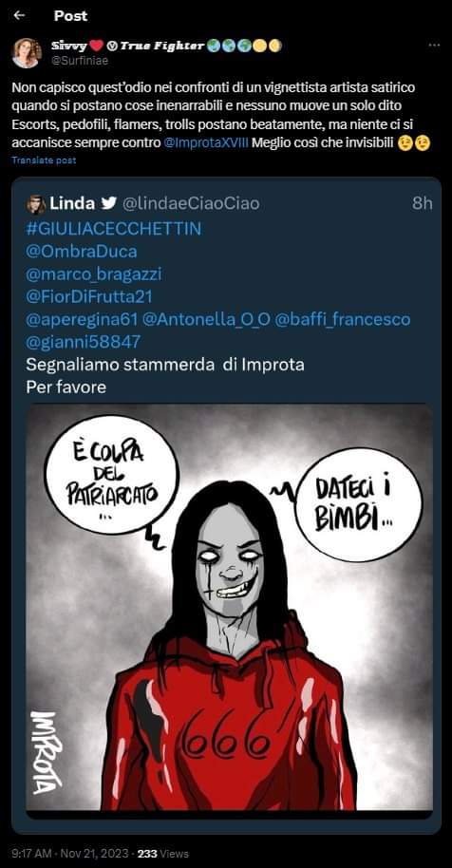Open the @Antonella_O_O mention
The image size is (452, 868).
click(x=206, y=320)
